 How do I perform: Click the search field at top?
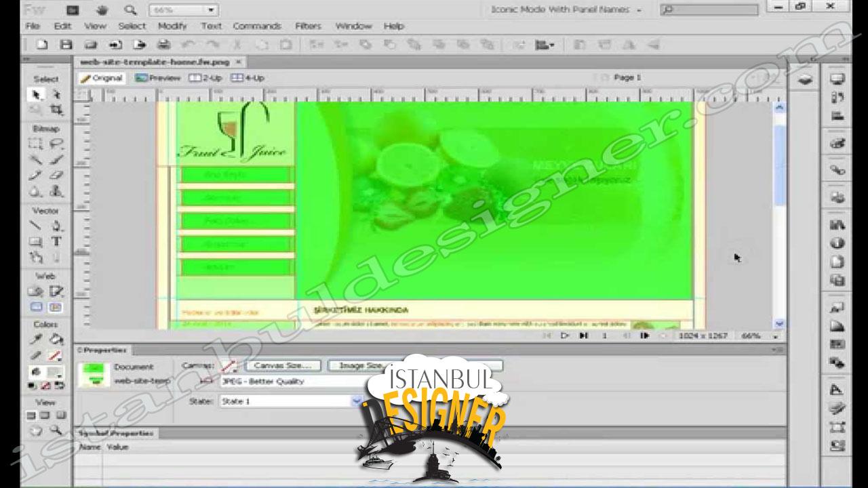(x=709, y=10)
